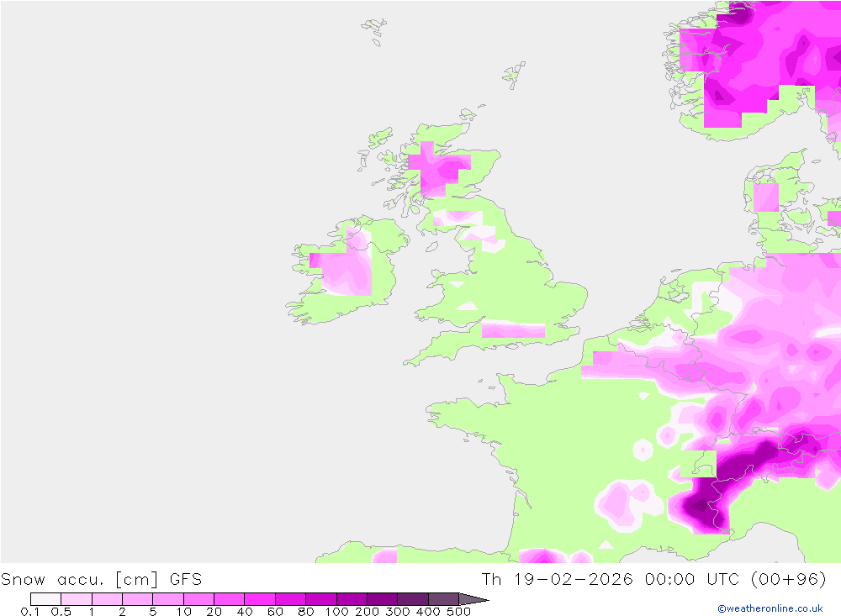Click the 200–300 cm legend swatch

coord(383,599)
